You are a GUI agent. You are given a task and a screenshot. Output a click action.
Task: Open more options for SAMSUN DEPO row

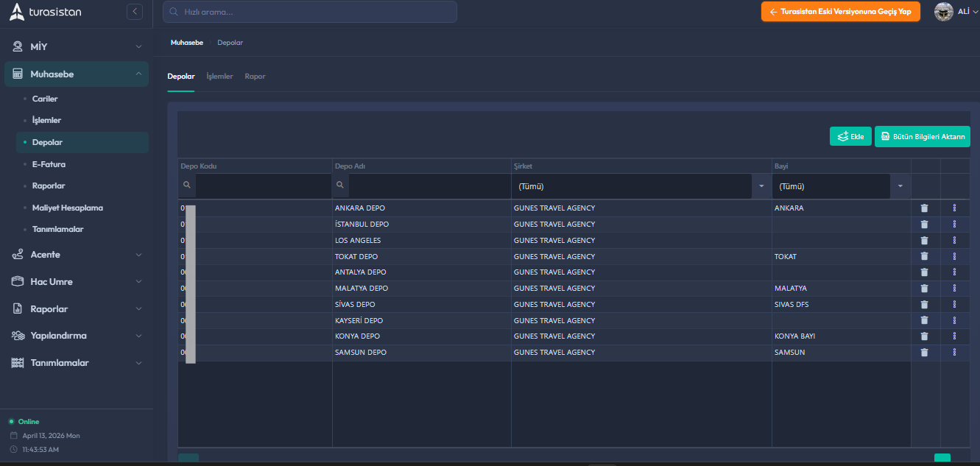click(x=954, y=353)
